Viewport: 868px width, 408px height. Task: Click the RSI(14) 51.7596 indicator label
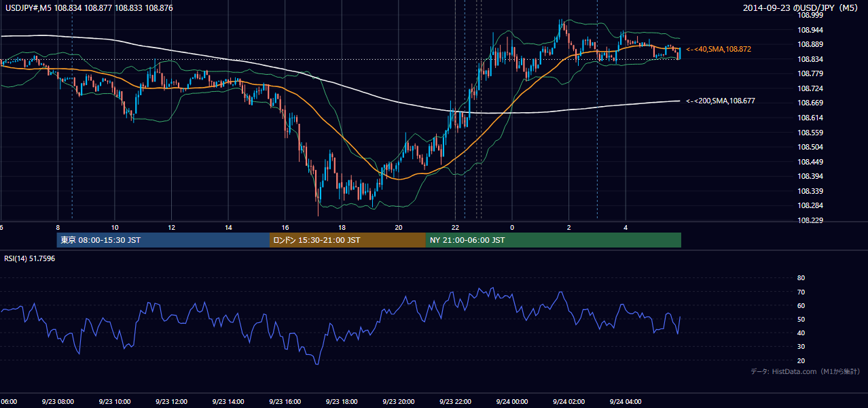[30, 259]
